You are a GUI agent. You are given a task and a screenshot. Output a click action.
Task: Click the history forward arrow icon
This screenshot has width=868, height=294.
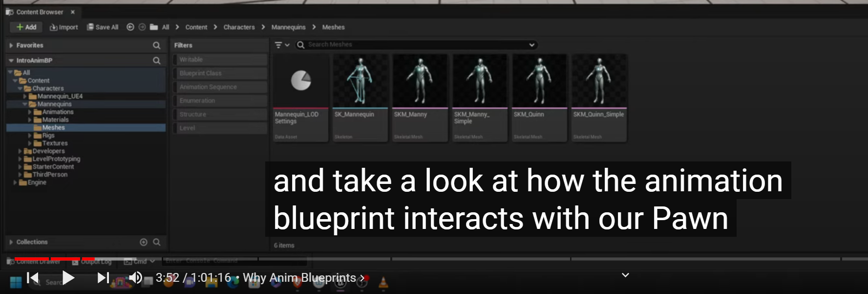[x=142, y=27]
